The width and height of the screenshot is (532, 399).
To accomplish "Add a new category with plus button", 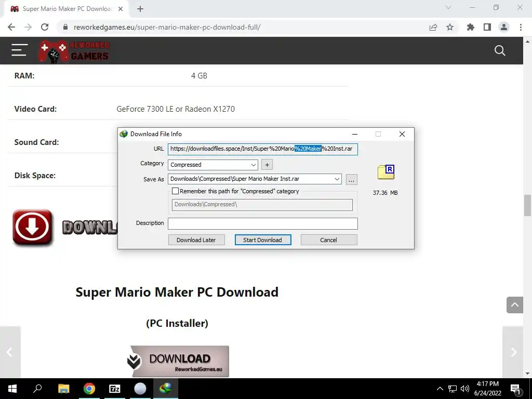I will [267, 165].
